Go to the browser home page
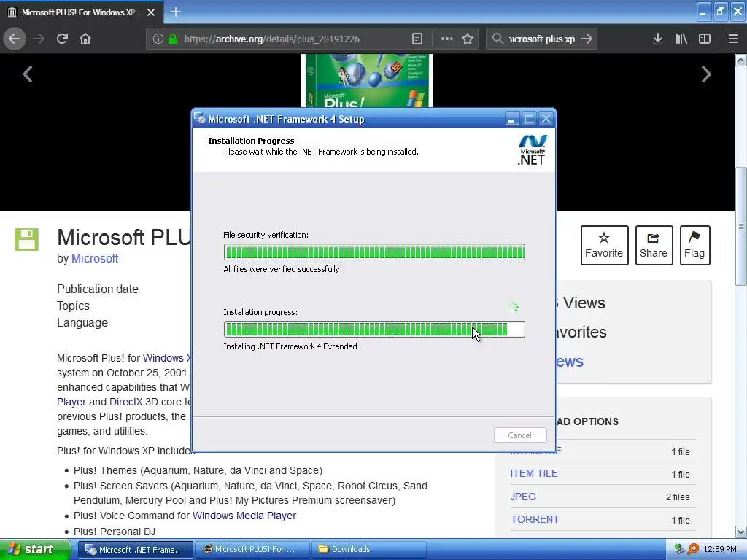 [85, 39]
